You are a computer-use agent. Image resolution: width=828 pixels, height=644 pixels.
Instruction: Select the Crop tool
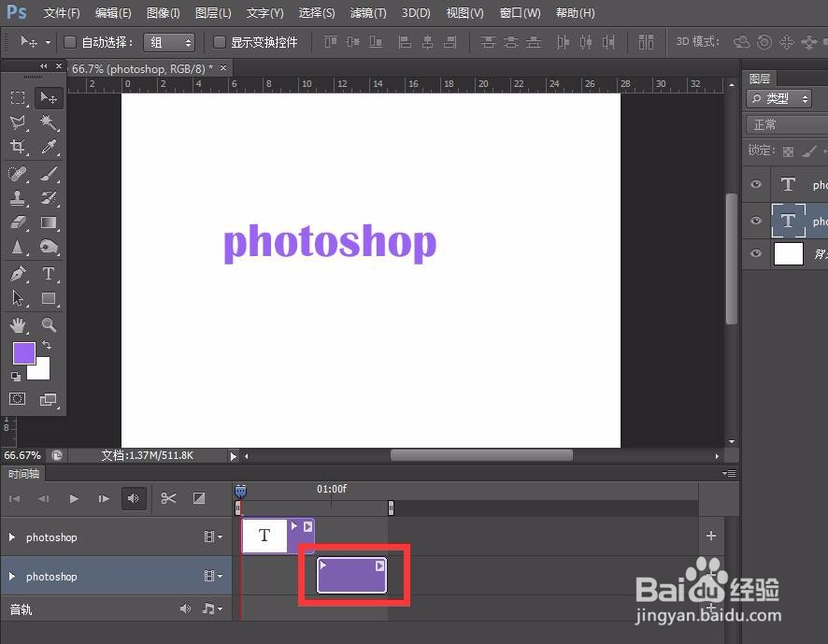pos(18,147)
